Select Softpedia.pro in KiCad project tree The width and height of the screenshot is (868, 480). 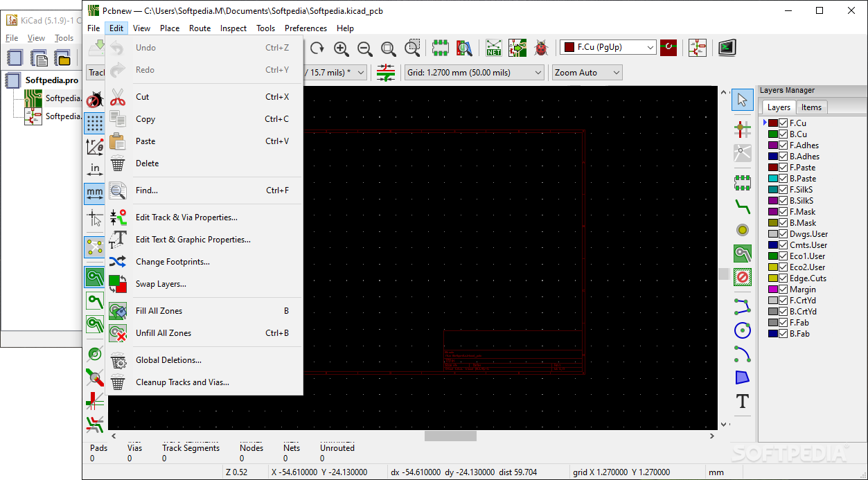(52, 80)
